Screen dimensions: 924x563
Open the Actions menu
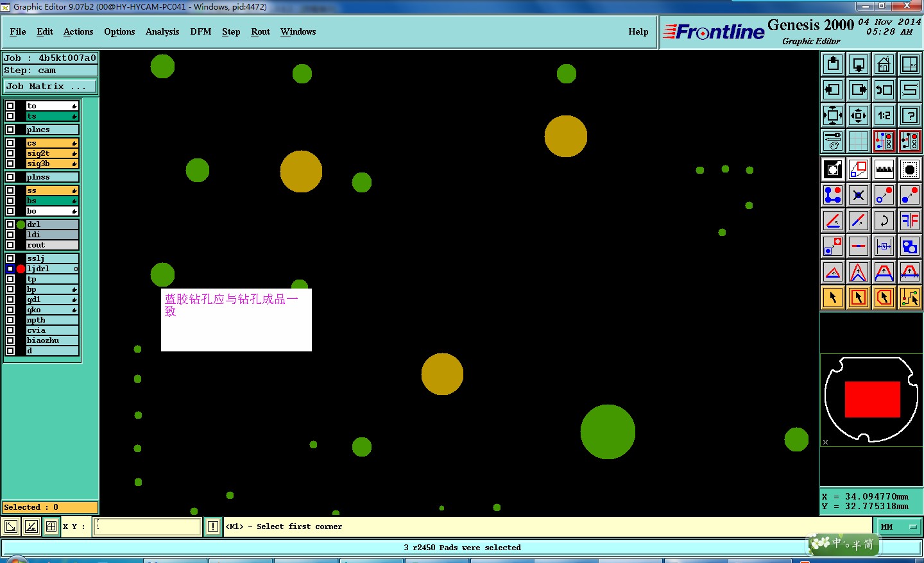click(78, 31)
